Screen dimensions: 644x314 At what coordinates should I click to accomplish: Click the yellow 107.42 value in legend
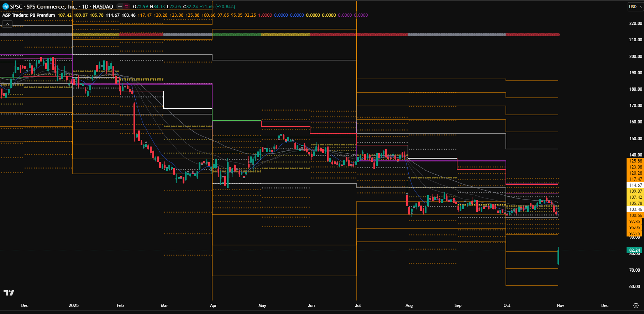pyautogui.click(x=64, y=15)
